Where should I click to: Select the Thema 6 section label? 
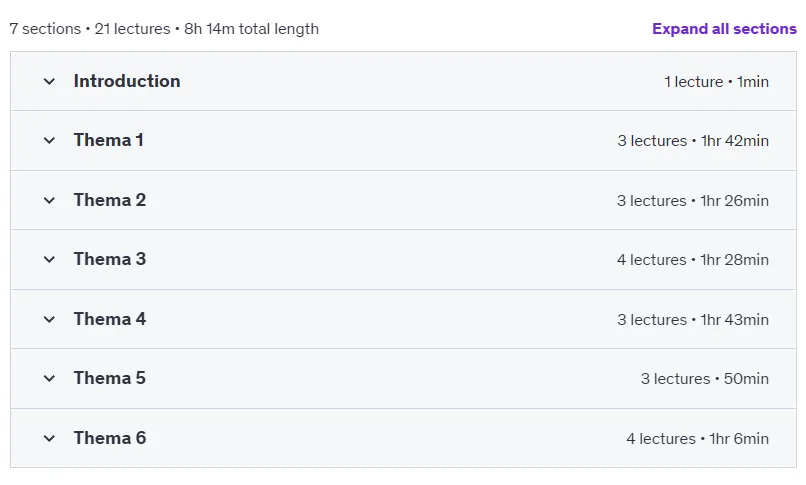[110, 438]
